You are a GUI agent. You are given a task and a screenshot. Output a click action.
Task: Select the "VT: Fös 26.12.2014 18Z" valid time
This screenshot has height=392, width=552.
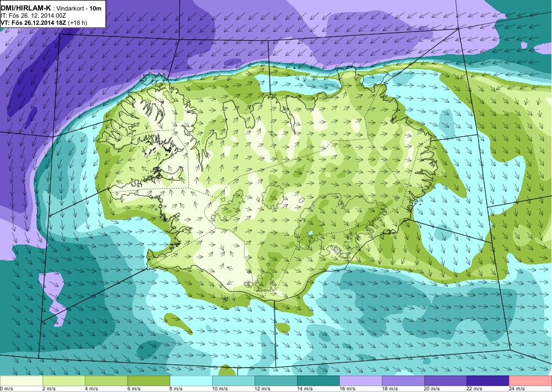pos(34,23)
